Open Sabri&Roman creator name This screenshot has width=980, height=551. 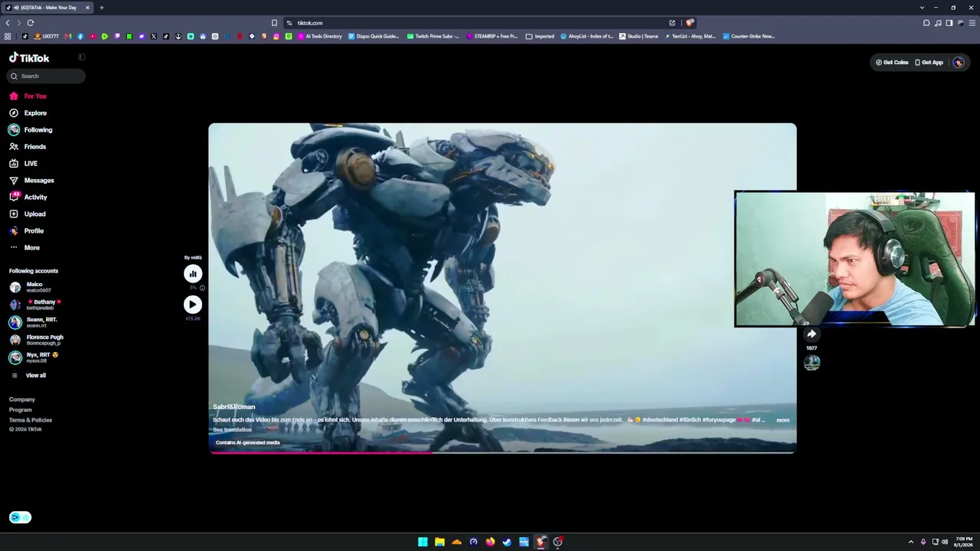234,407
